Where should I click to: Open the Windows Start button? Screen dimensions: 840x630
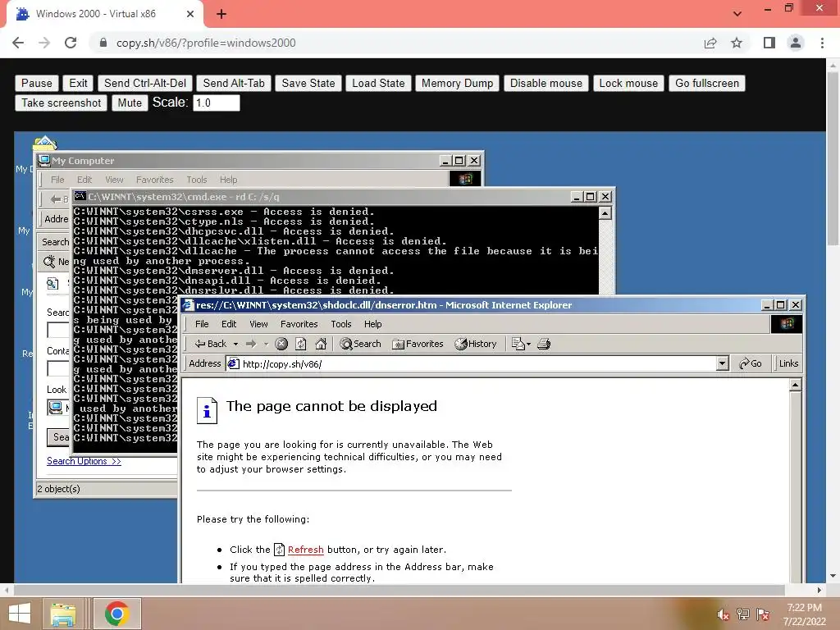pyautogui.click(x=20, y=614)
